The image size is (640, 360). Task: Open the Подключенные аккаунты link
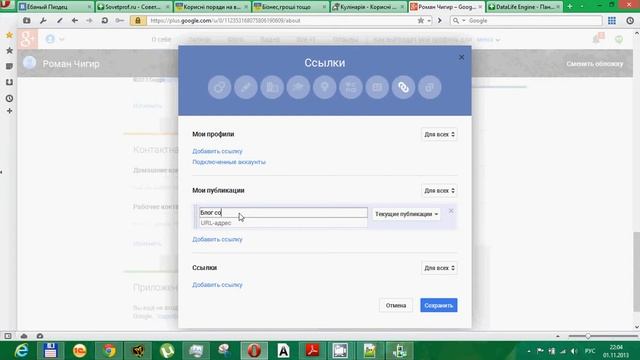(x=229, y=162)
